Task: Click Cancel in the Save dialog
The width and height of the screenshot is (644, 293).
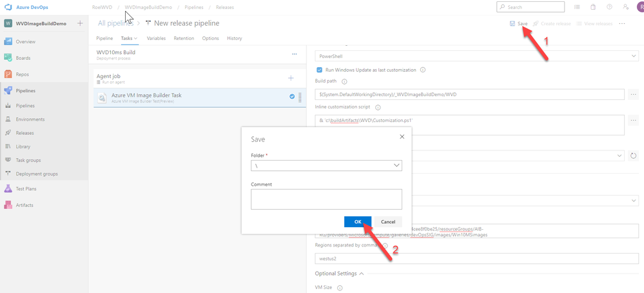Action: click(x=388, y=221)
